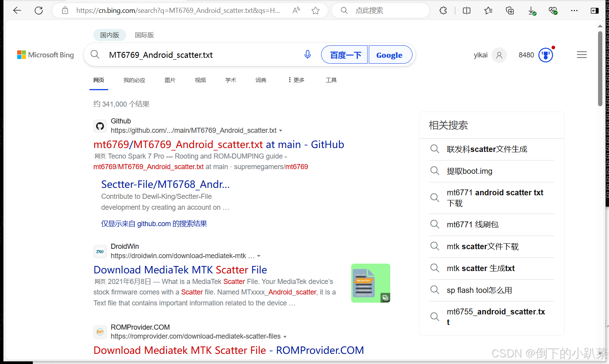Image resolution: width=609 pixels, height=364 pixels.
Task: Expand the DroidWin result URL dropdown arrow
Action: [x=259, y=256]
